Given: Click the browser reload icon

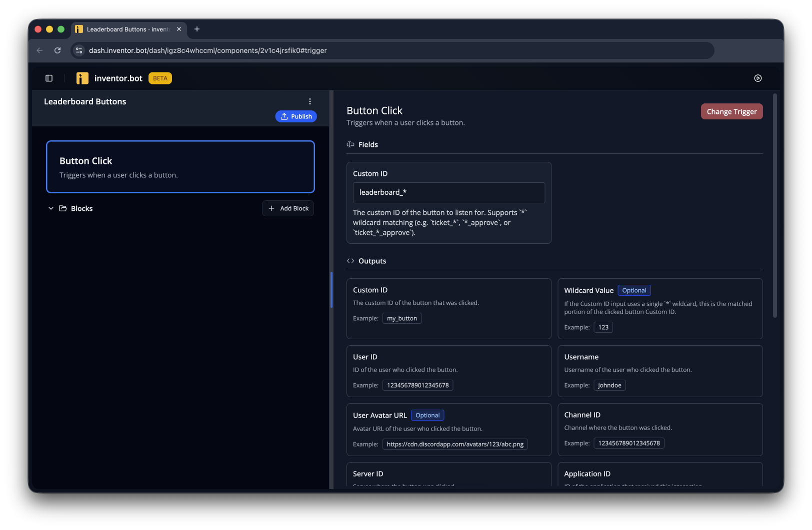Looking at the screenshot, I should pyautogui.click(x=57, y=50).
